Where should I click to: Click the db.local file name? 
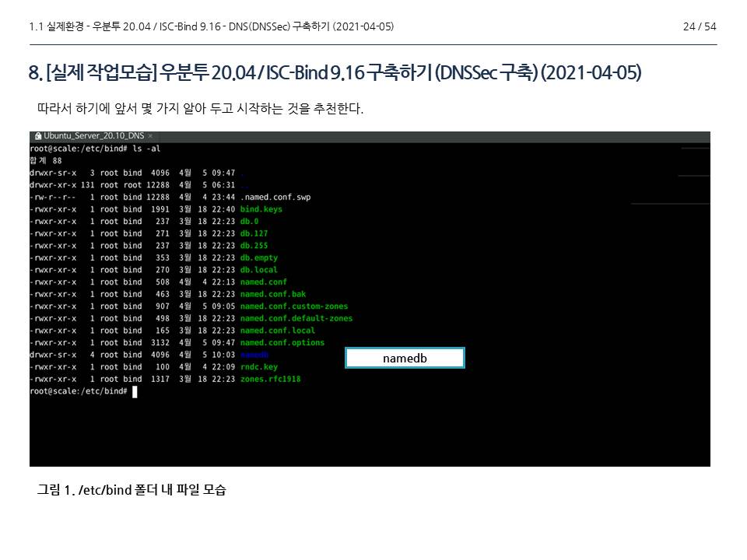coord(258,270)
